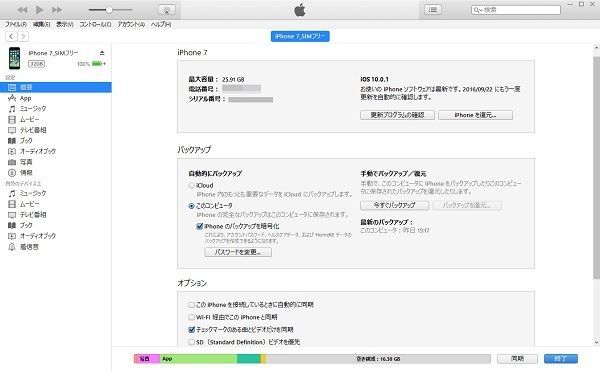Enable auto sync when iPhone connected checkbox
600x371 pixels.
(x=191, y=305)
